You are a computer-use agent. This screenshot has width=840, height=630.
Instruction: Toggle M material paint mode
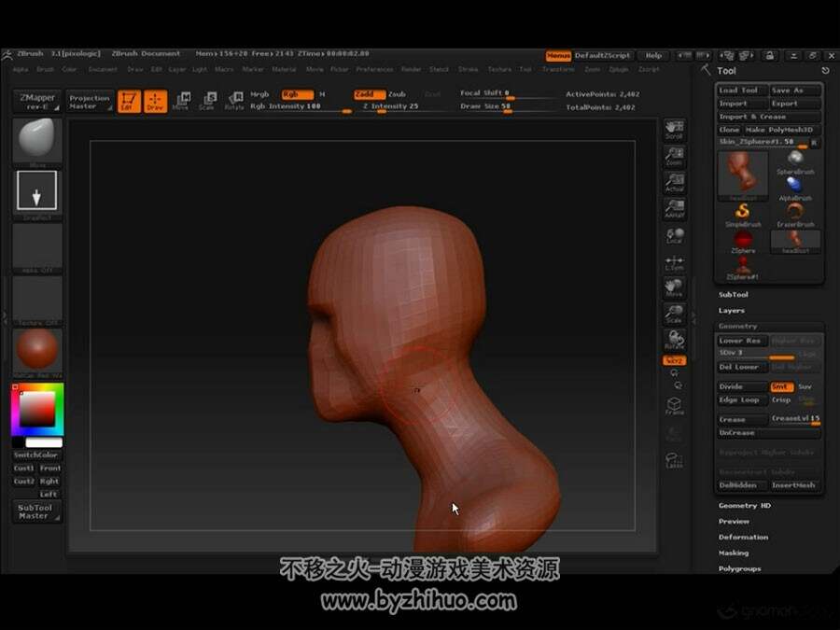(323, 94)
